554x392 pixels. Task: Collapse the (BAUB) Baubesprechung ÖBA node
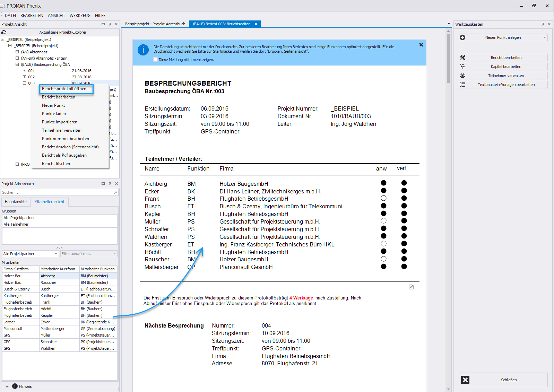pos(17,64)
